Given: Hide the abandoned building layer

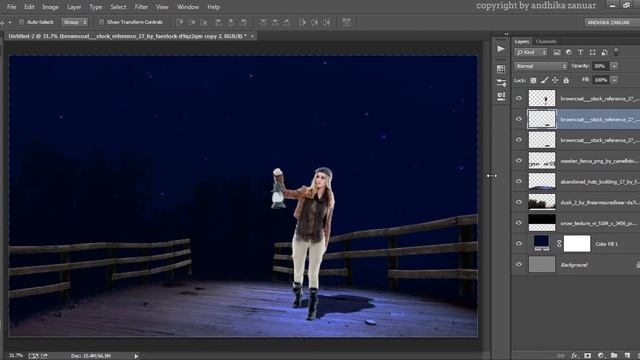Looking at the screenshot, I should click(519, 182).
